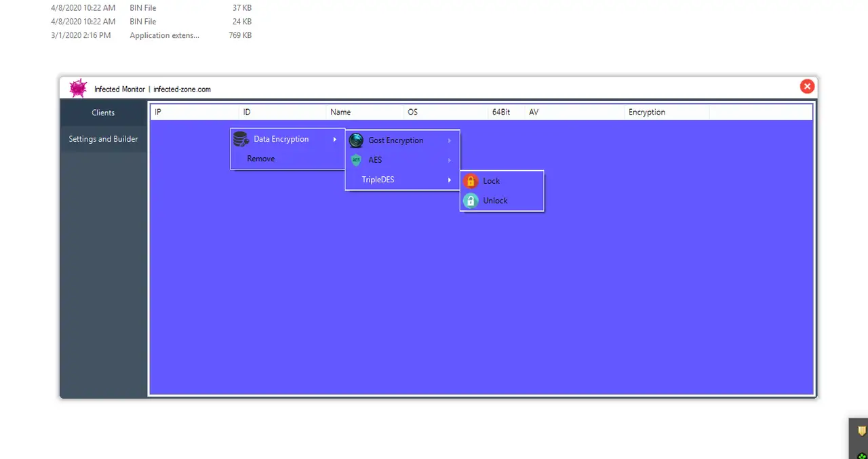Image resolution: width=868 pixels, height=459 pixels.
Task: Click the red Lock padlock icon
Action: (471, 180)
